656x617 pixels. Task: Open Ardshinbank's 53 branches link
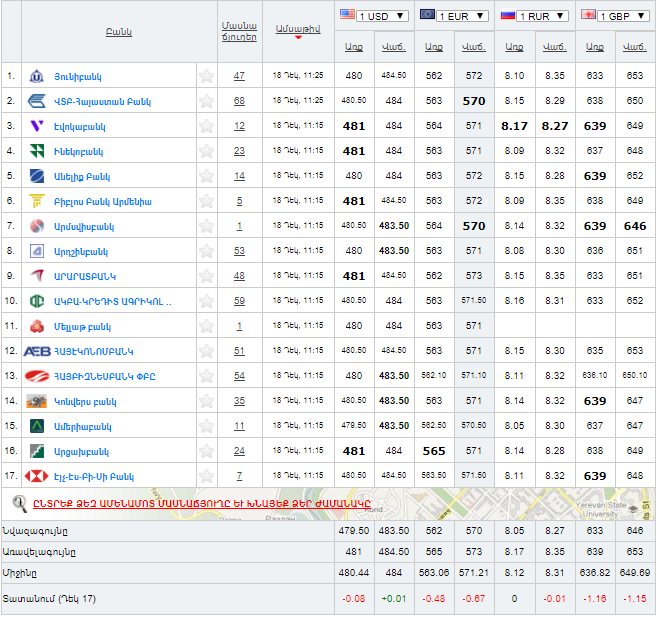239,251
